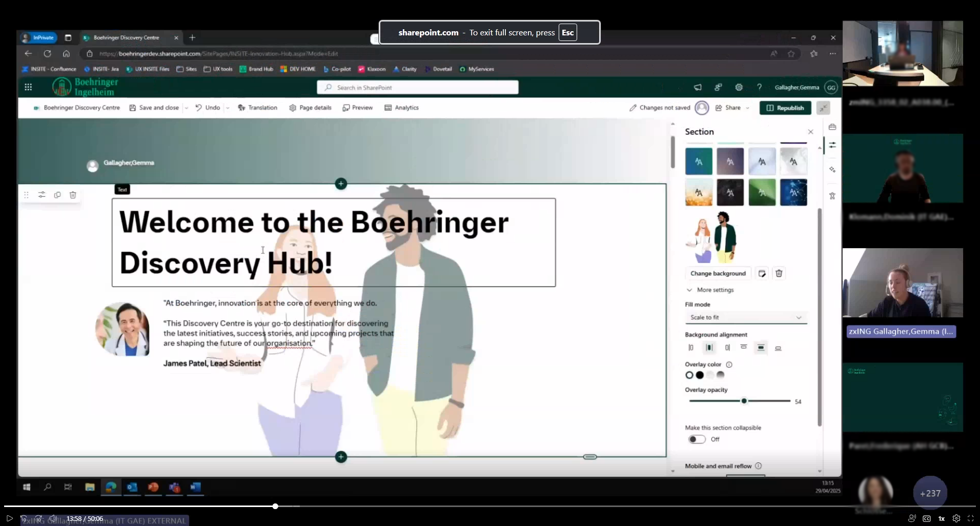Adjust the Overlay opacity slider handle
980x526 pixels.
pyautogui.click(x=744, y=401)
